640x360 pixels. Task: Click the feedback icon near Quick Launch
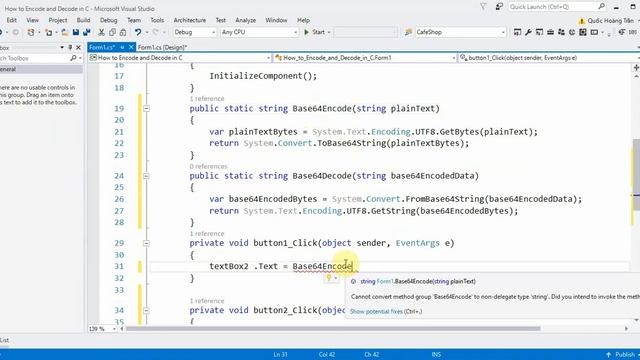[x=499, y=7]
